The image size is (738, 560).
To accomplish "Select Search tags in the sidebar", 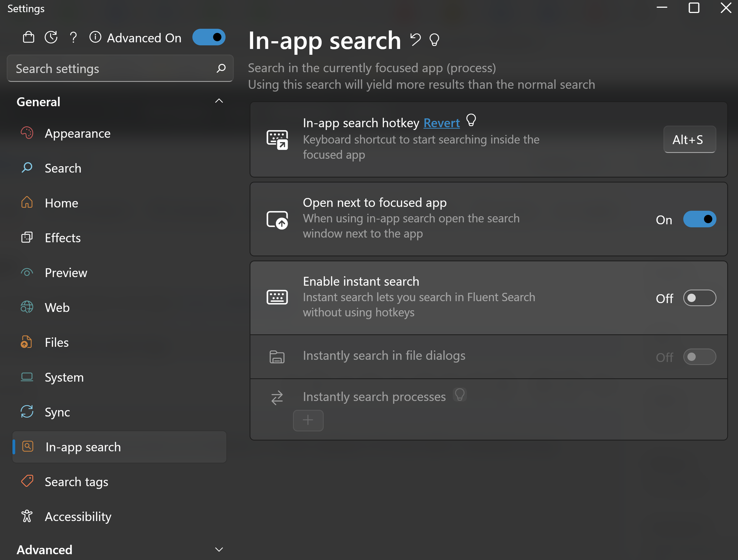I will coord(76,481).
